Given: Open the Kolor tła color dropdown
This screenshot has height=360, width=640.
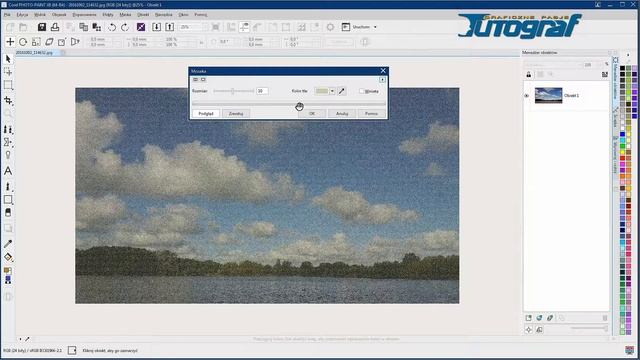Looking at the screenshot, I should coord(332,91).
